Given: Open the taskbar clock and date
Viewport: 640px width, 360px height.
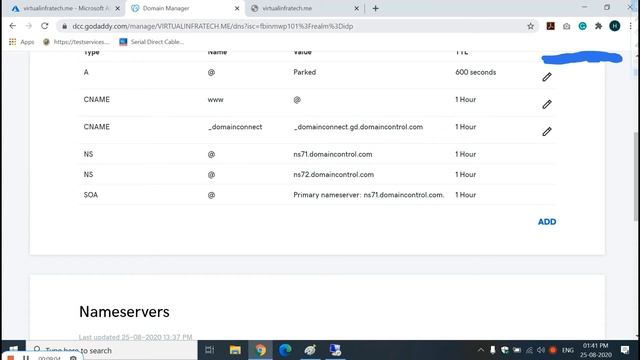Looking at the screenshot, I should coord(596,350).
